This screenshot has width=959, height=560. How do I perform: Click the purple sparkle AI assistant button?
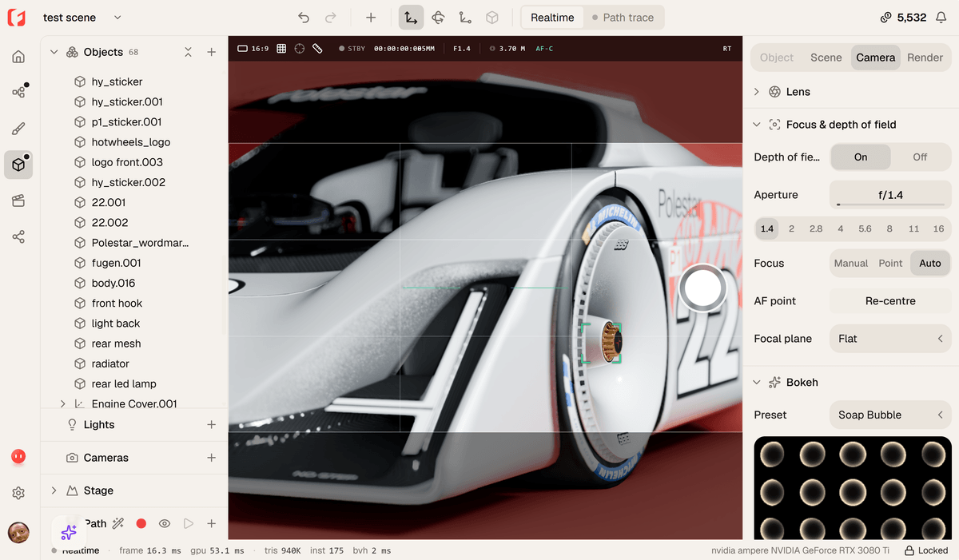(x=69, y=531)
